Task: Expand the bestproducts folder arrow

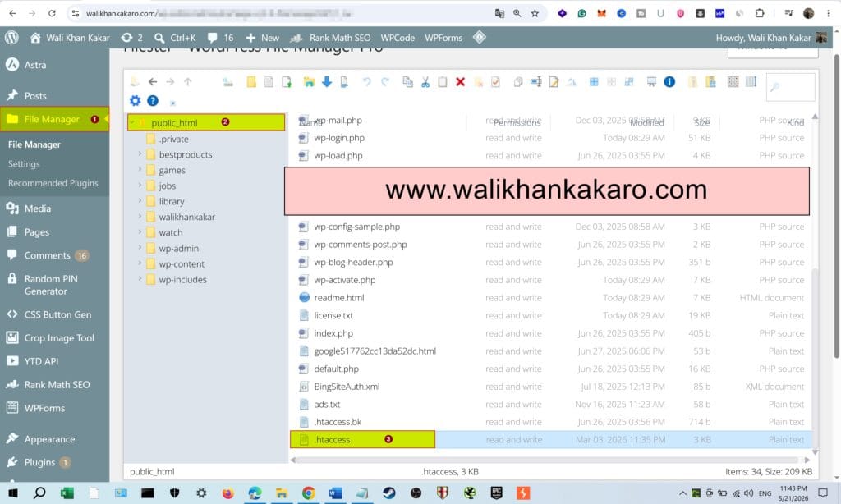Action: coord(140,153)
